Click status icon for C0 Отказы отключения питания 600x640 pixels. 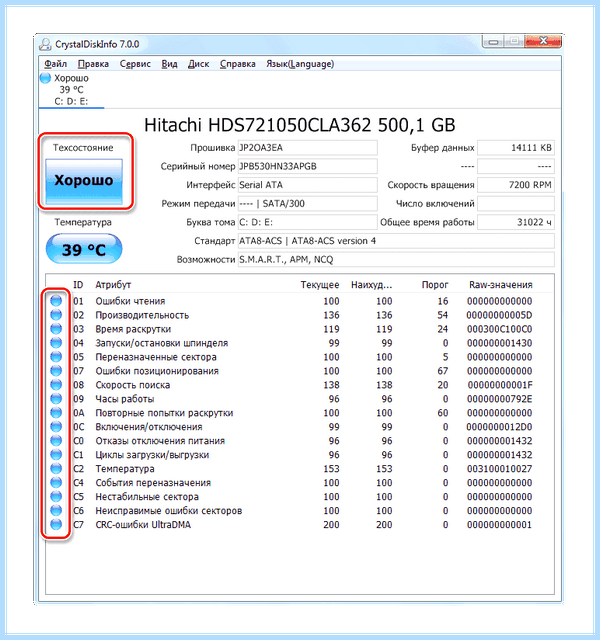pos(56,440)
